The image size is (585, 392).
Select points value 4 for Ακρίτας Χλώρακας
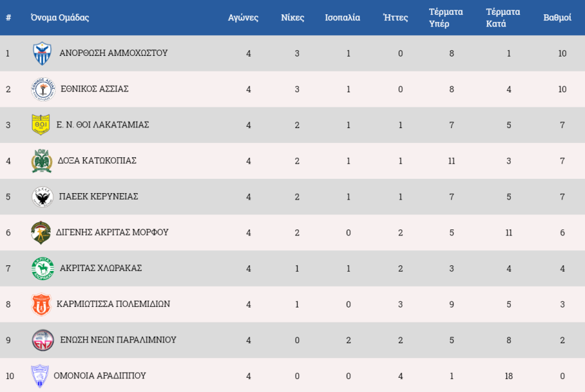[562, 268]
